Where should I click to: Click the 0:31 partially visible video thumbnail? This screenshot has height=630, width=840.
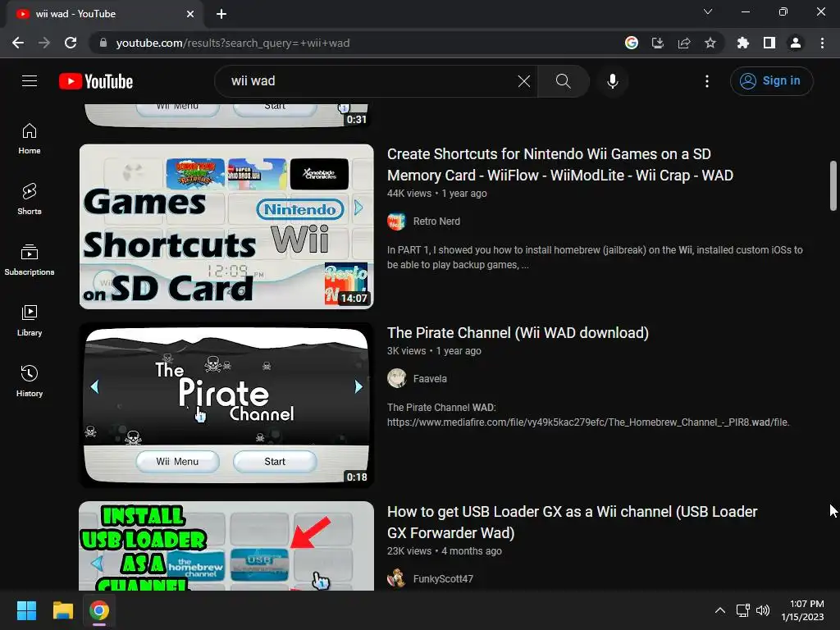pos(226,115)
